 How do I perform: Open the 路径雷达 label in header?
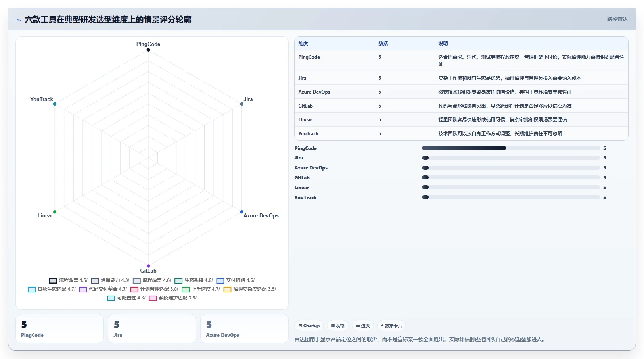[617, 19]
